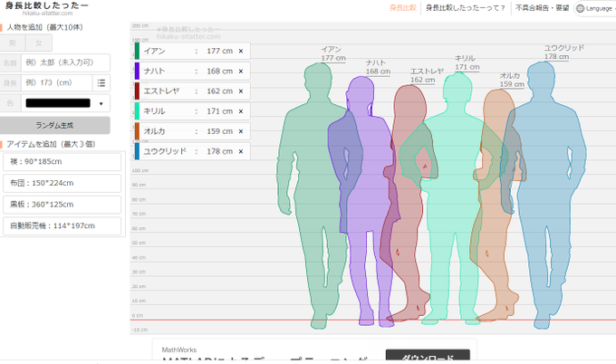Select the 男 gender toggle

pyautogui.click(x=13, y=43)
